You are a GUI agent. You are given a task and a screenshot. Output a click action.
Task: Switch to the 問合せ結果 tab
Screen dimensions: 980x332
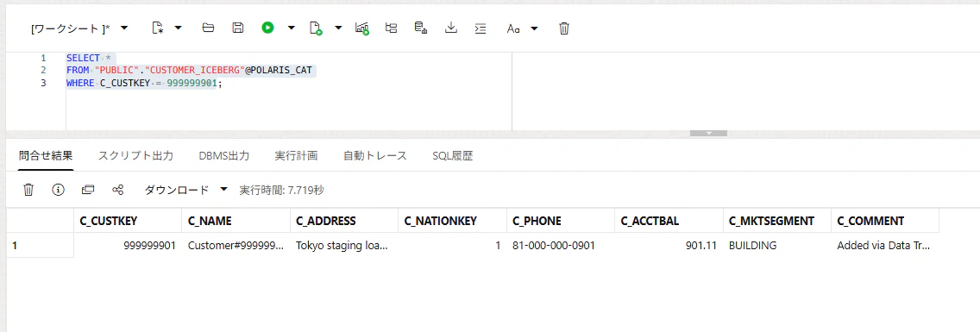click(46, 156)
